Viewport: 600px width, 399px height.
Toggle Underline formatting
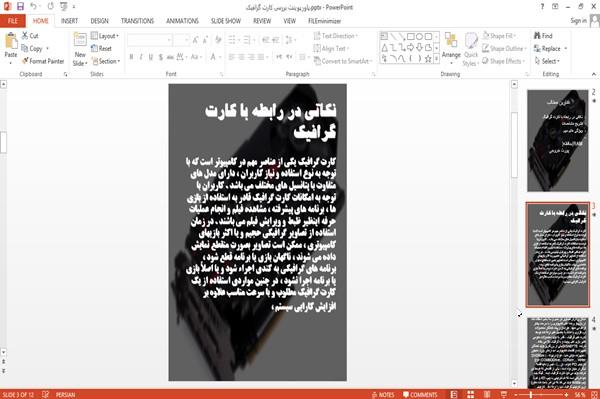coord(151,57)
